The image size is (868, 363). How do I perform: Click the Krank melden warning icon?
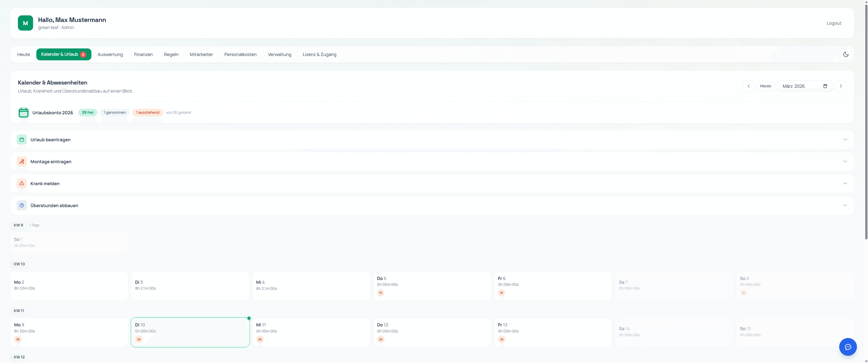(x=21, y=183)
